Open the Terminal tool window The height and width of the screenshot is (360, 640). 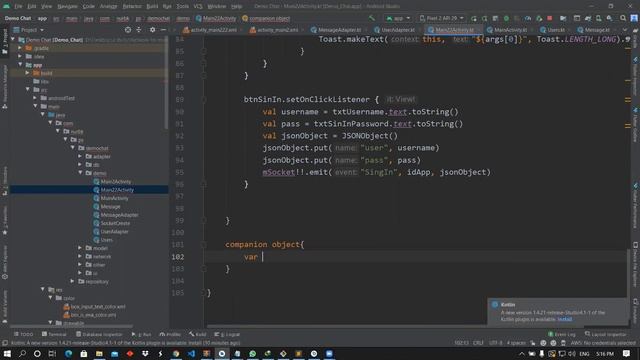tap(54, 334)
